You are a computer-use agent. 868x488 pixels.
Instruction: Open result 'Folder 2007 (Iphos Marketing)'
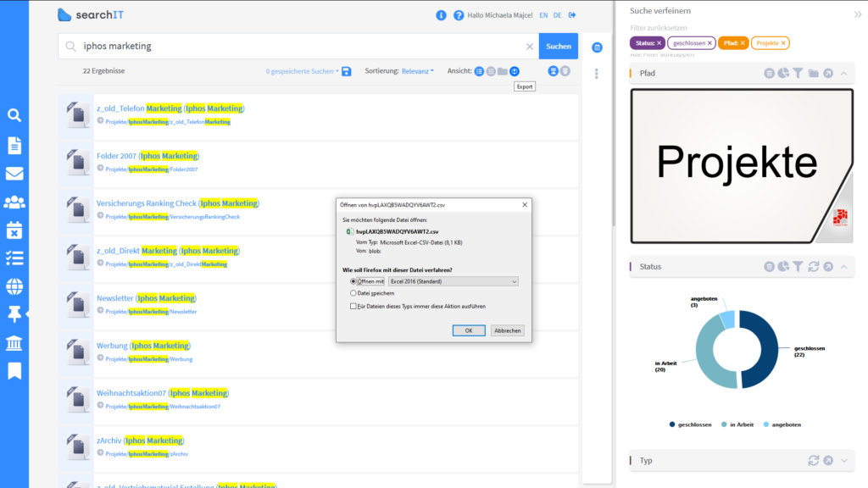(147, 156)
